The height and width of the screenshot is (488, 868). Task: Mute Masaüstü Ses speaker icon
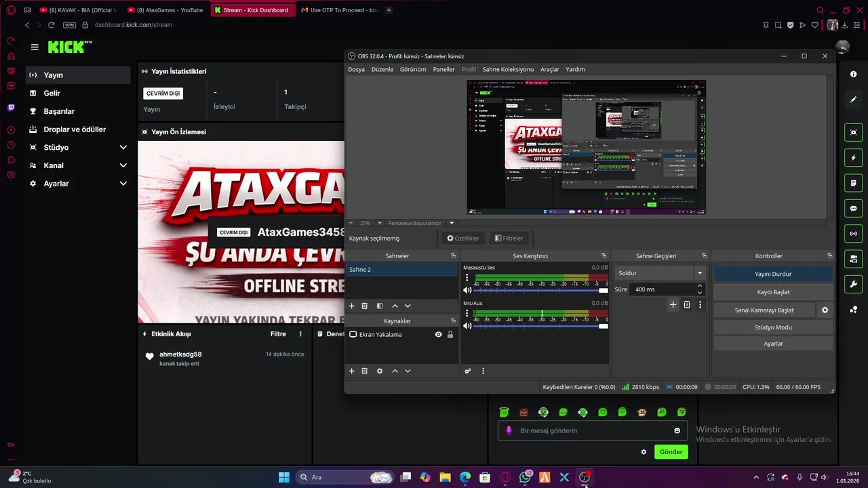tap(467, 290)
